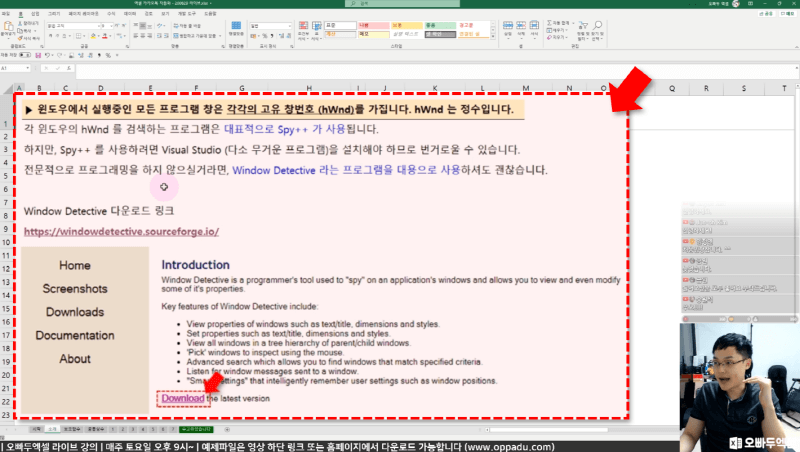Click the Merge and Center button
The height and width of the screenshot is (452, 800).
[194, 36]
